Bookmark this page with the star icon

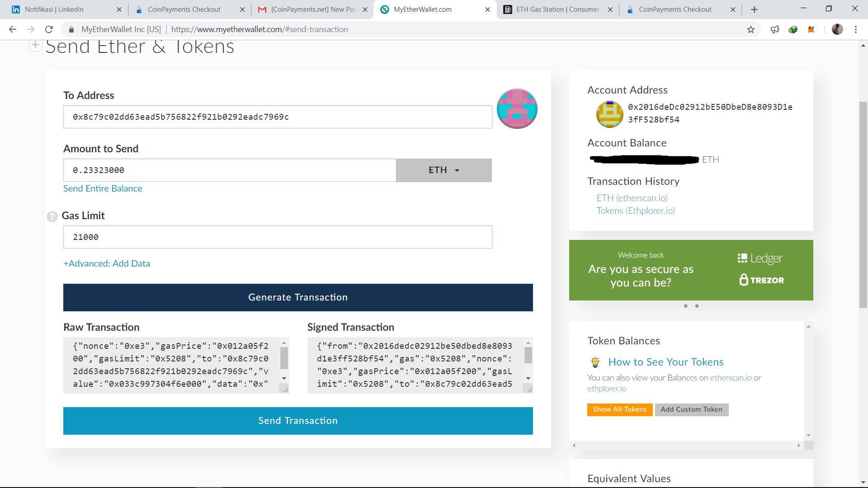click(x=750, y=29)
